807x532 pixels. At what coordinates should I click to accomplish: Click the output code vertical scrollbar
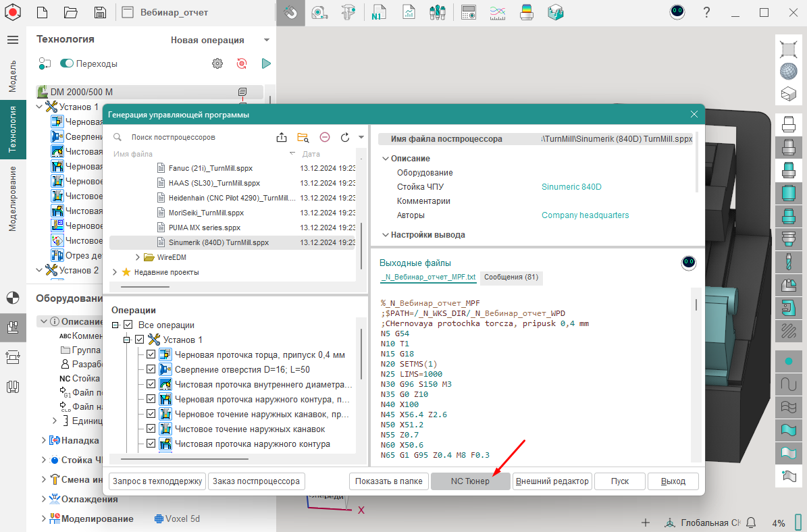pyautogui.click(x=696, y=305)
